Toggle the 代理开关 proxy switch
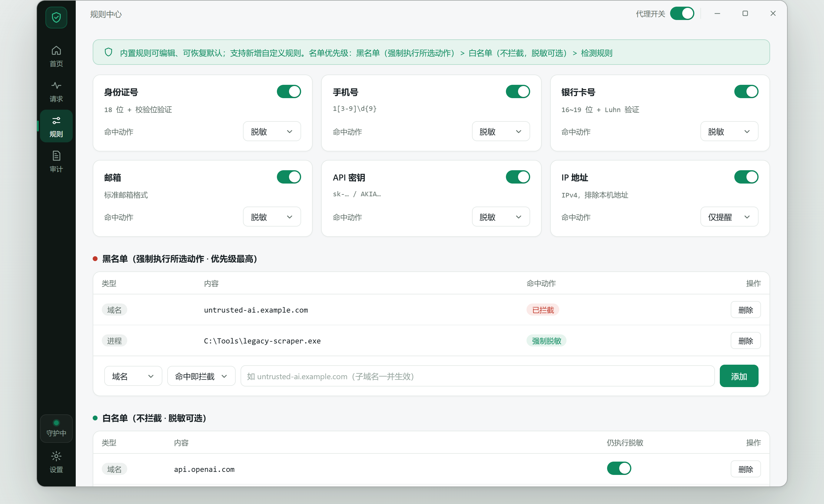Viewport: 824px width, 504px height. tap(682, 13)
